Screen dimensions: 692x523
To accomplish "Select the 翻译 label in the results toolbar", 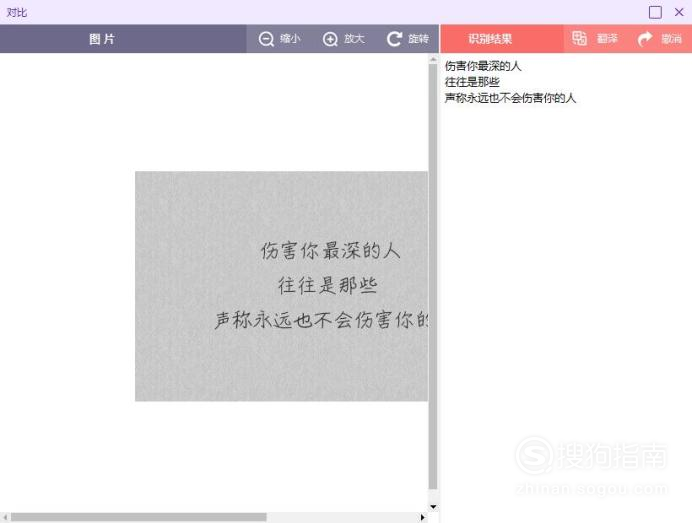I will coord(607,39).
